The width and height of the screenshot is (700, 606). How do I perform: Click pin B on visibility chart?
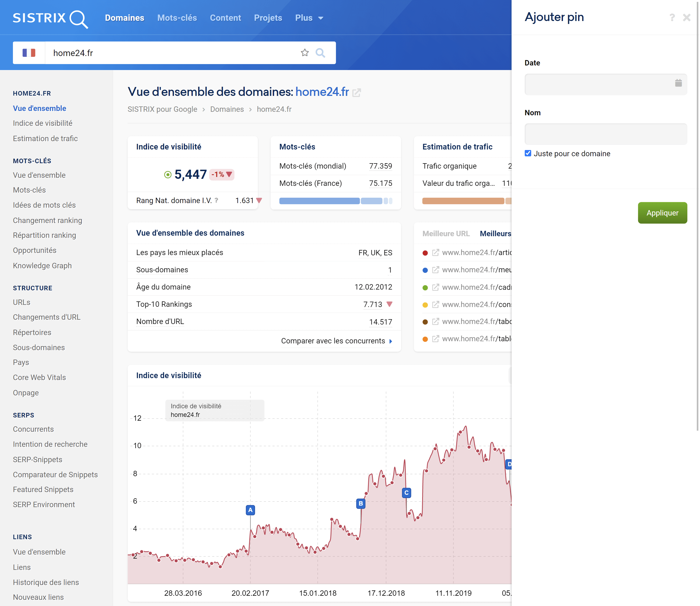[x=361, y=504]
